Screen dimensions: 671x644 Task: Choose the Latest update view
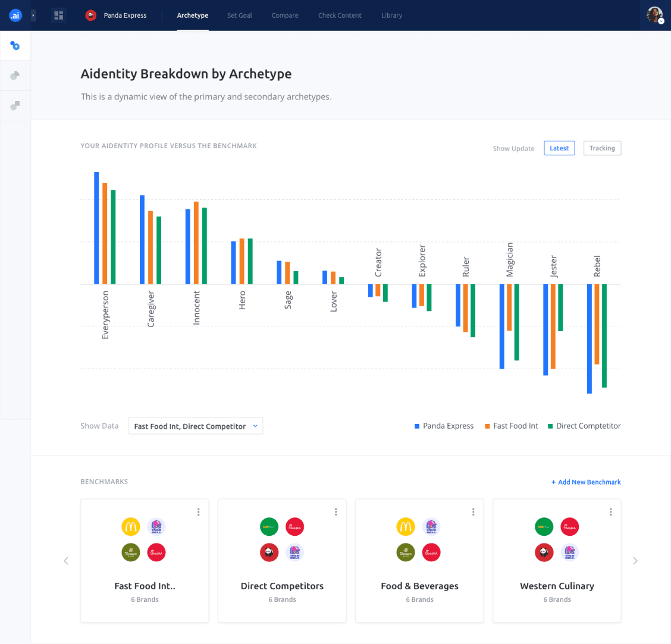pyautogui.click(x=559, y=148)
